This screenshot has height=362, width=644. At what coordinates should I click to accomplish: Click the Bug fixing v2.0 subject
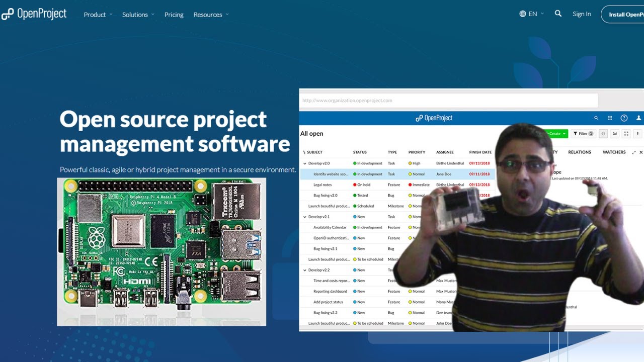[326, 196]
